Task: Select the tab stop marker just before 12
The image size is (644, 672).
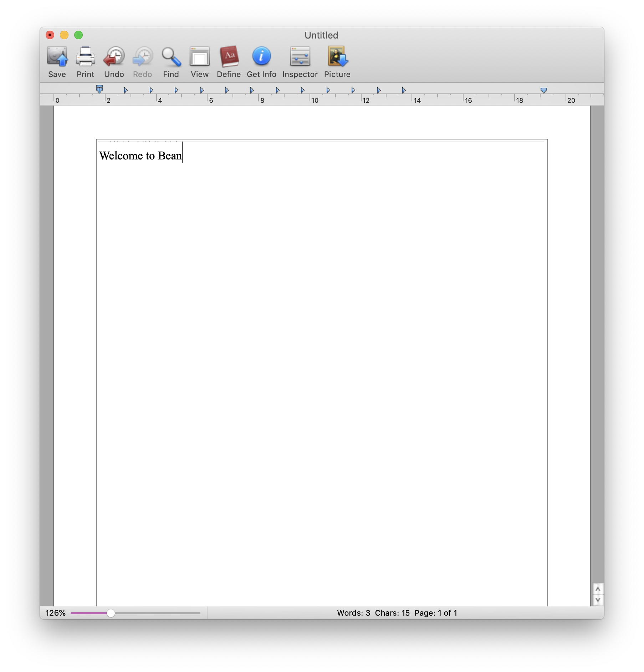Action: [x=353, y=90]
